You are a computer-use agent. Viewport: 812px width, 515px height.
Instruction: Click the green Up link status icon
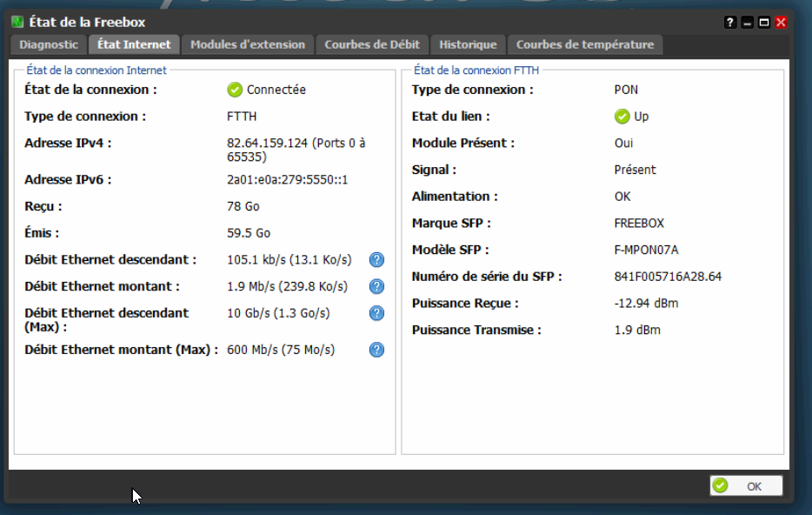click(x=622, y=117)
